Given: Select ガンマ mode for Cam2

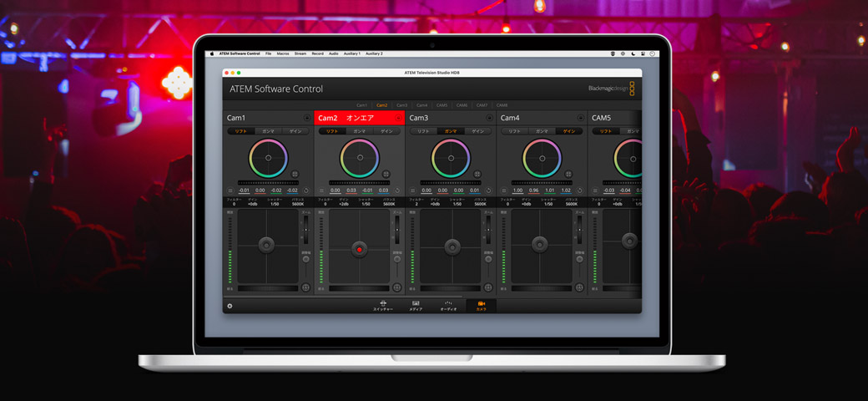Looking at the screenshot, I should point(360,131).
